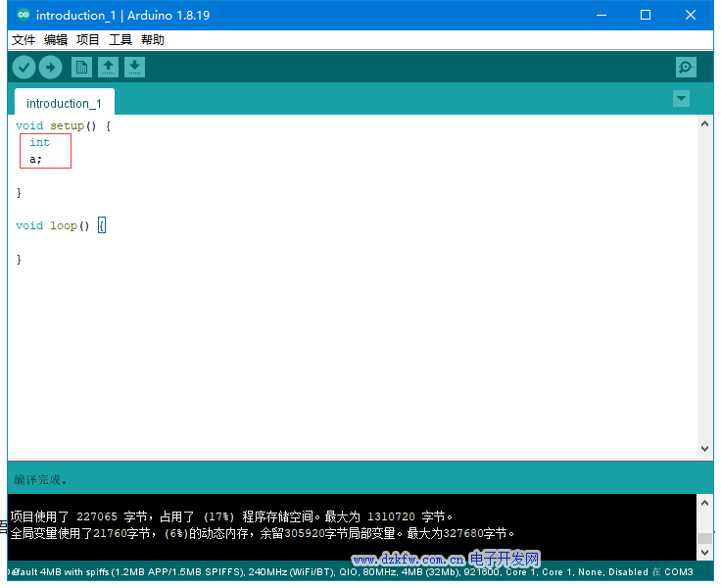
Task: Click the Upload arrow button
Action: 50,68
